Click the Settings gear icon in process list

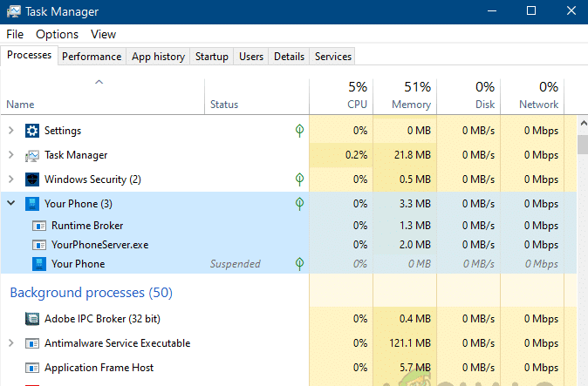32,131
